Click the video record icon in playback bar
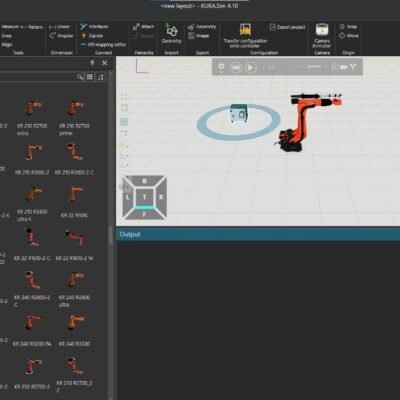400x400 pixels. [344, 67]
